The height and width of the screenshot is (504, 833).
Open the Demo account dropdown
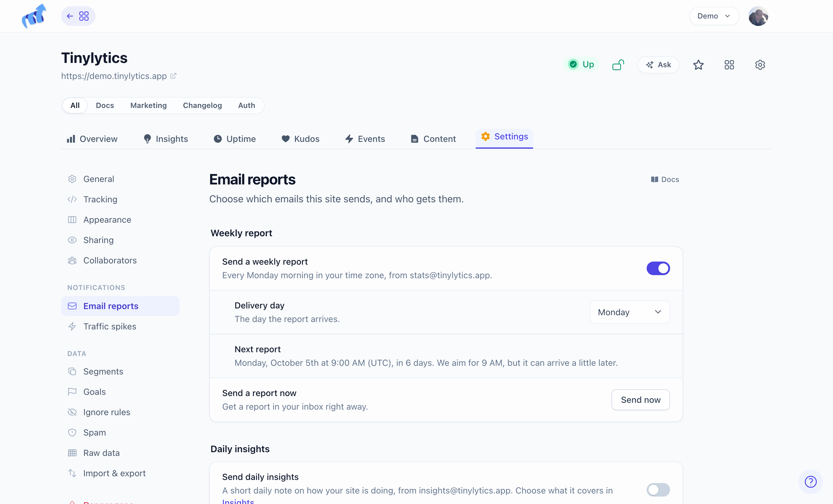point(714,16)
